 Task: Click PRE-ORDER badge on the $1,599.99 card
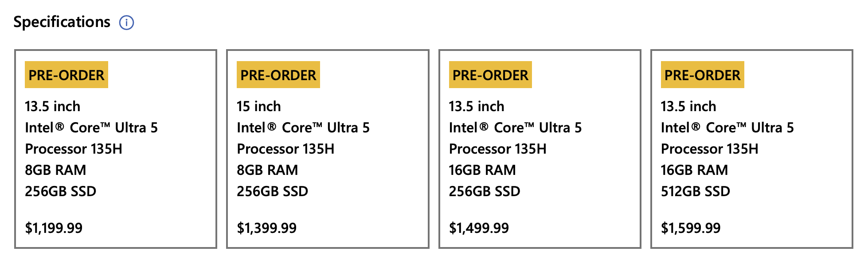(702, 75)
